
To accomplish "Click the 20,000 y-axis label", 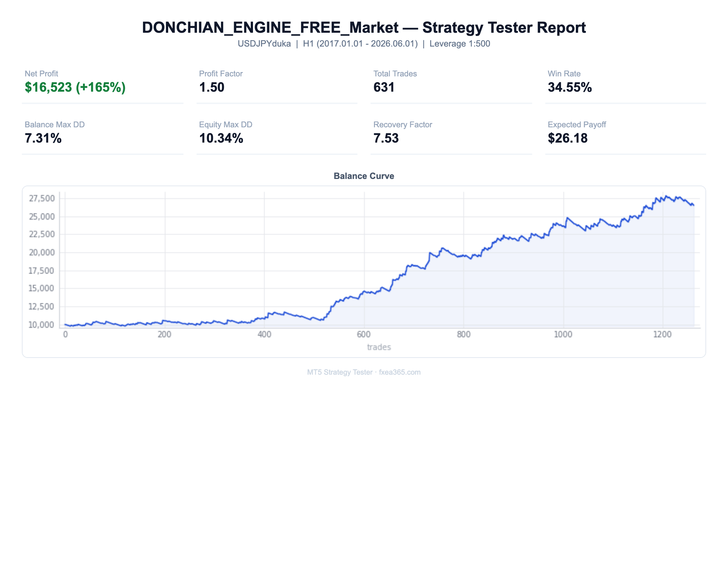I will click(x=42, y=253).
